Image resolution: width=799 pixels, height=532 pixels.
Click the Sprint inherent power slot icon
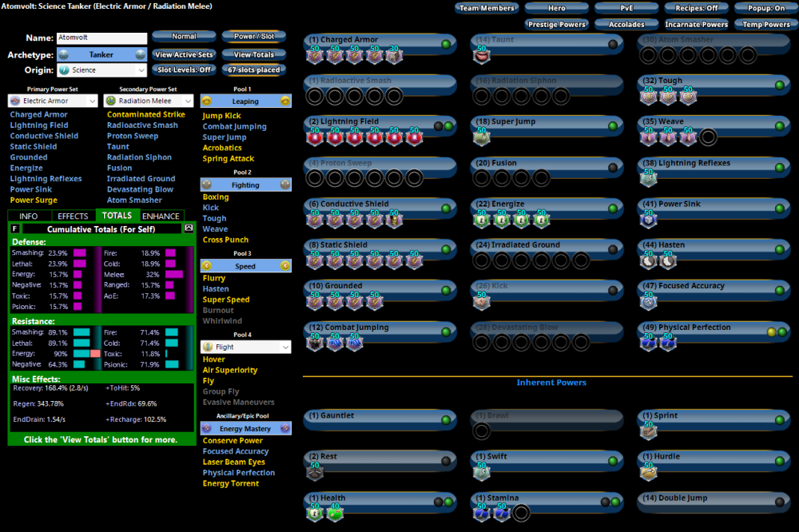pos(648,431)
